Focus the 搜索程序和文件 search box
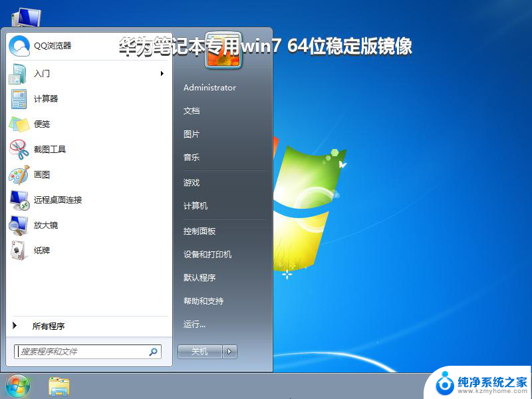This screenshot has height=399, width=532. [x=88, y=352]
